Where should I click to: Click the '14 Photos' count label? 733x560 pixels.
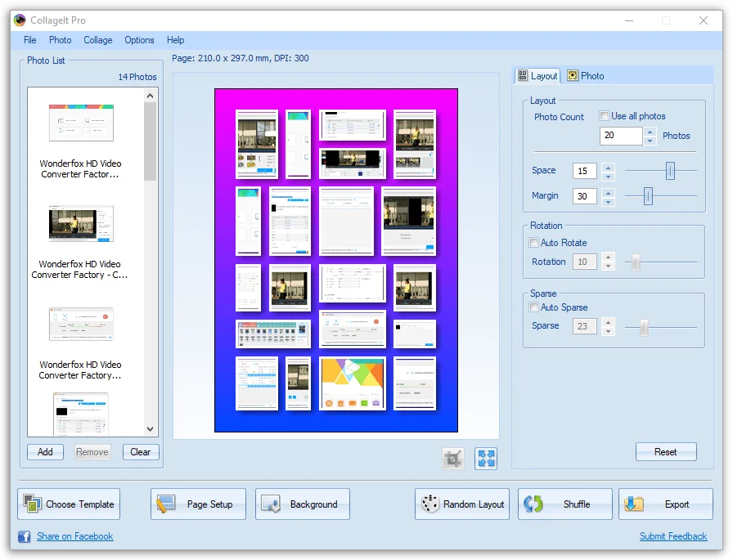tap(137, 77)
